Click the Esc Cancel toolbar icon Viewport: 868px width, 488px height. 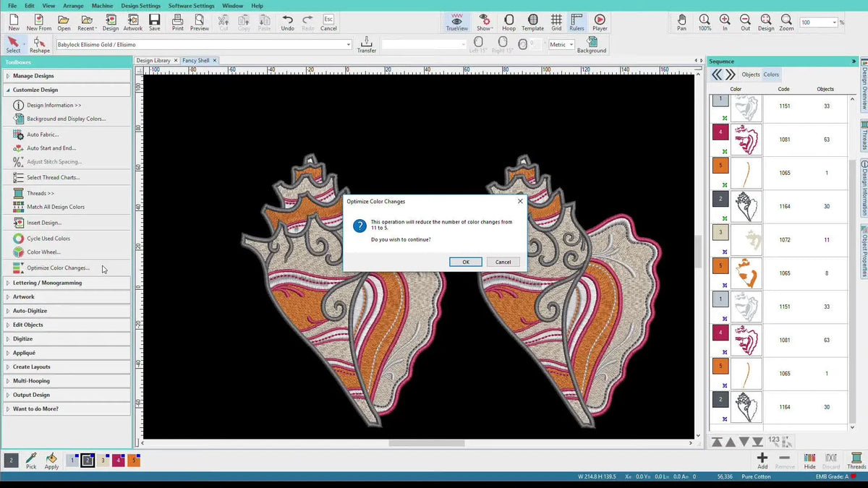(328, 22)
